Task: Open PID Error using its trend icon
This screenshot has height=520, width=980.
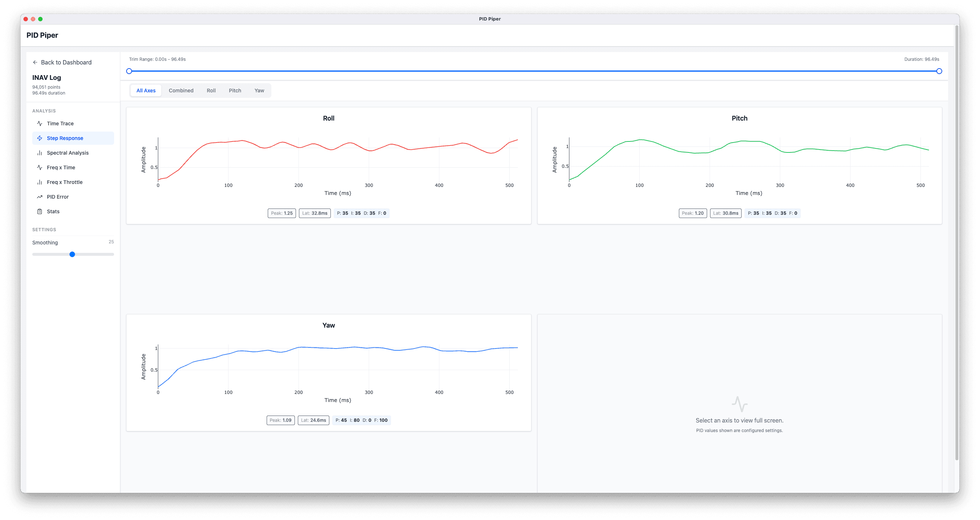Action: pos(40,196)
